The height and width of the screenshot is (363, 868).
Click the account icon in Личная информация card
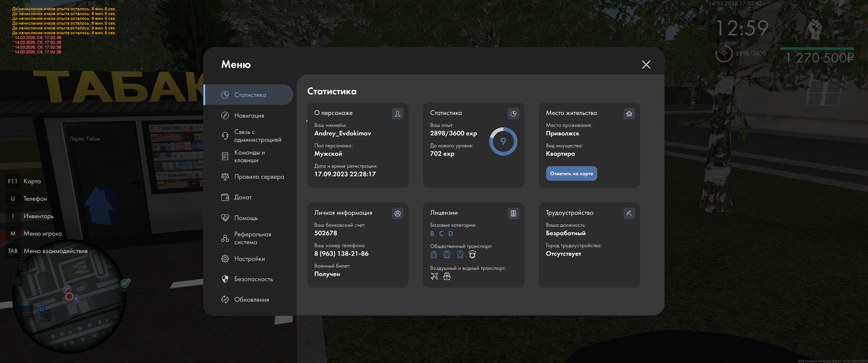click(x=397, y=213)
